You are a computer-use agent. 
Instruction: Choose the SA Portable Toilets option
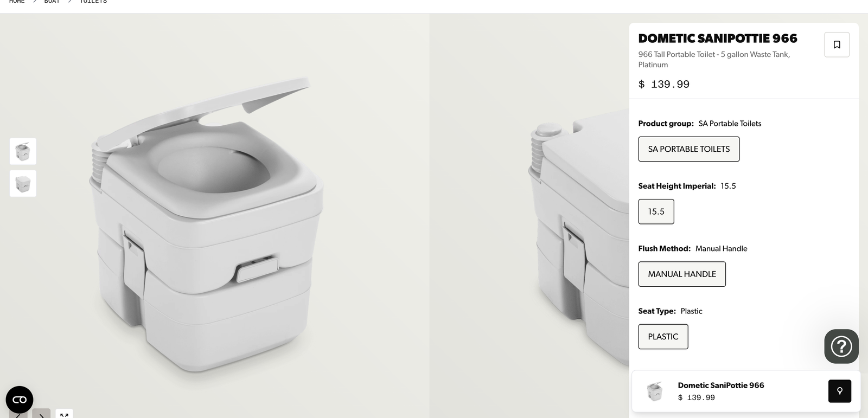coord(689,149)
